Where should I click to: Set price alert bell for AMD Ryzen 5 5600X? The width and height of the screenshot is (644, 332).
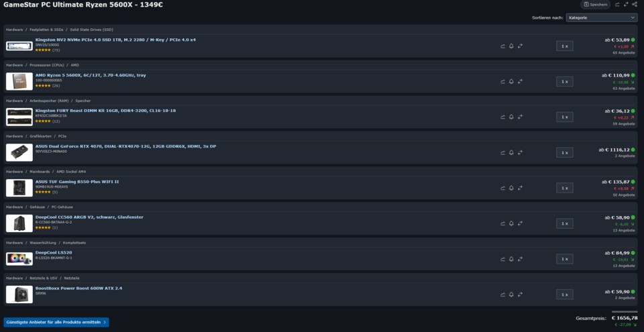pyautogui.click(x=511, y=81)
